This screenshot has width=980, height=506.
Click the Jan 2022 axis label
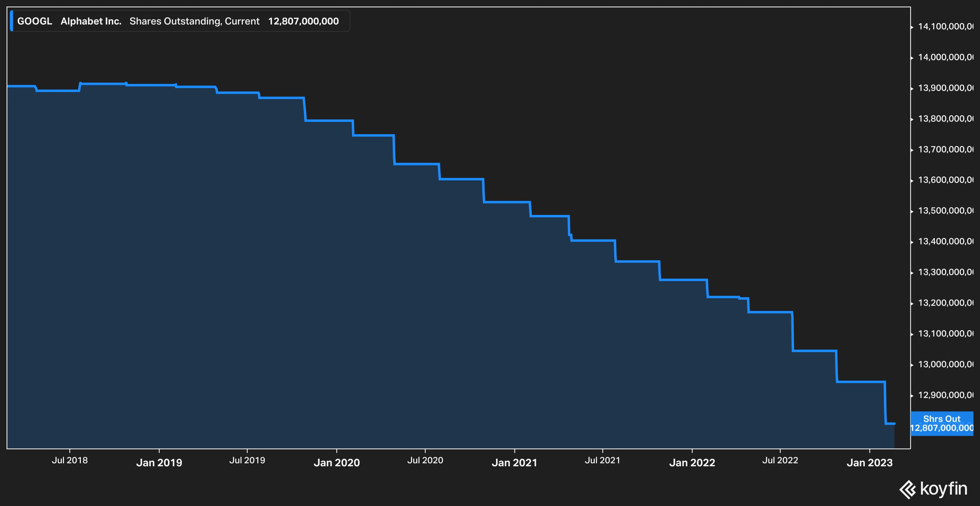tap(692, 463)
